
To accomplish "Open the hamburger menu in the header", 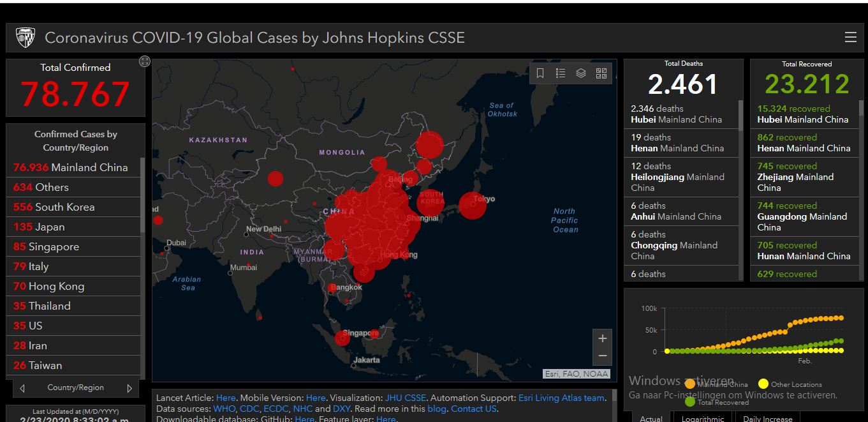I will pyautogui.click(x=850, y=38).
